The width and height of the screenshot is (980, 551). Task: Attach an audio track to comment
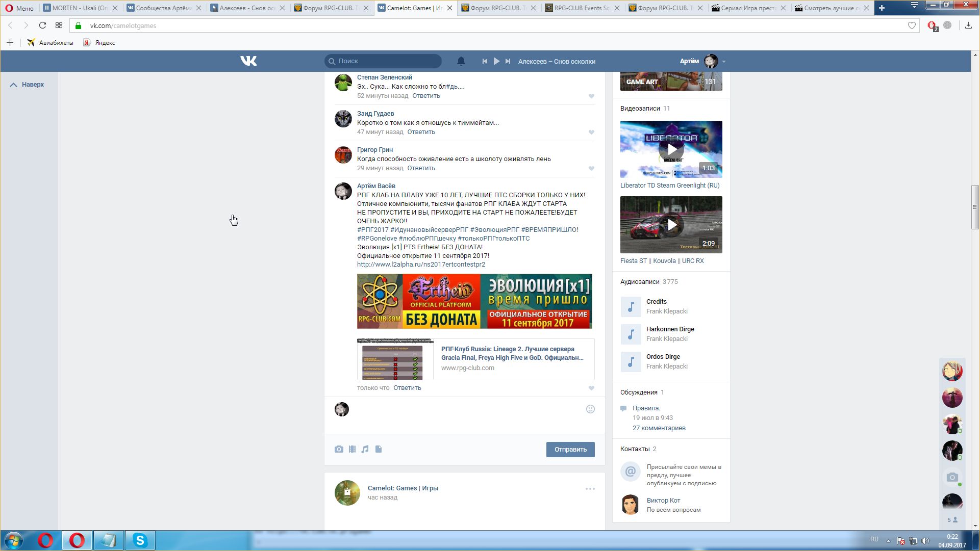pos(365,450)
